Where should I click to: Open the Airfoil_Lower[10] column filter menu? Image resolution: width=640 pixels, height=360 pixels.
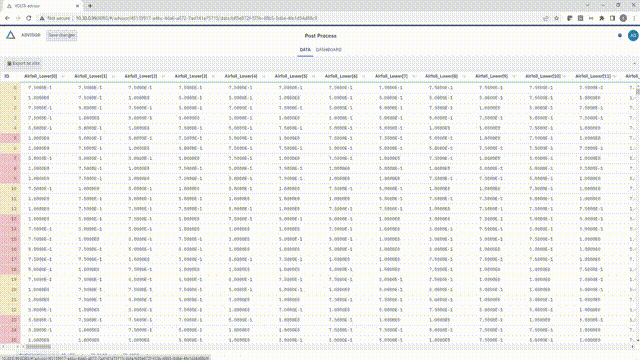[x=564, y=76]
